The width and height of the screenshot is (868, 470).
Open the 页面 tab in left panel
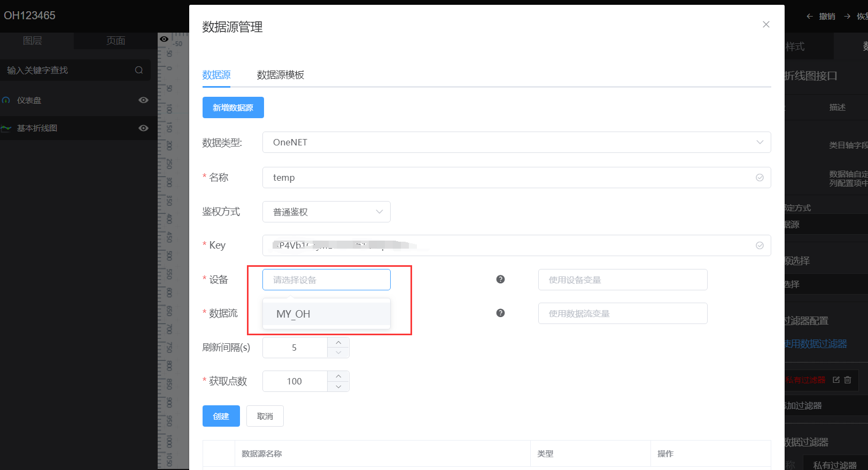pos(115,41)
